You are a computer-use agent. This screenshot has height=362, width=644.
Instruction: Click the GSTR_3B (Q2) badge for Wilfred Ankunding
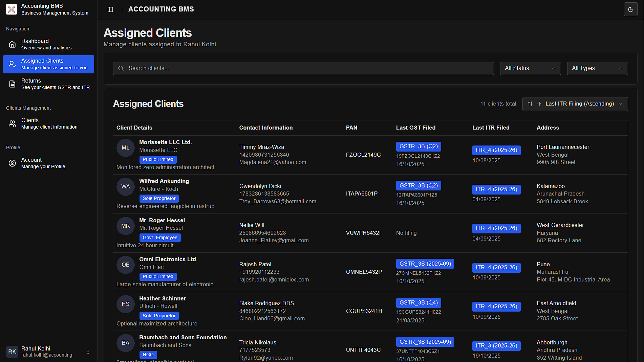[x=418, y=185]
